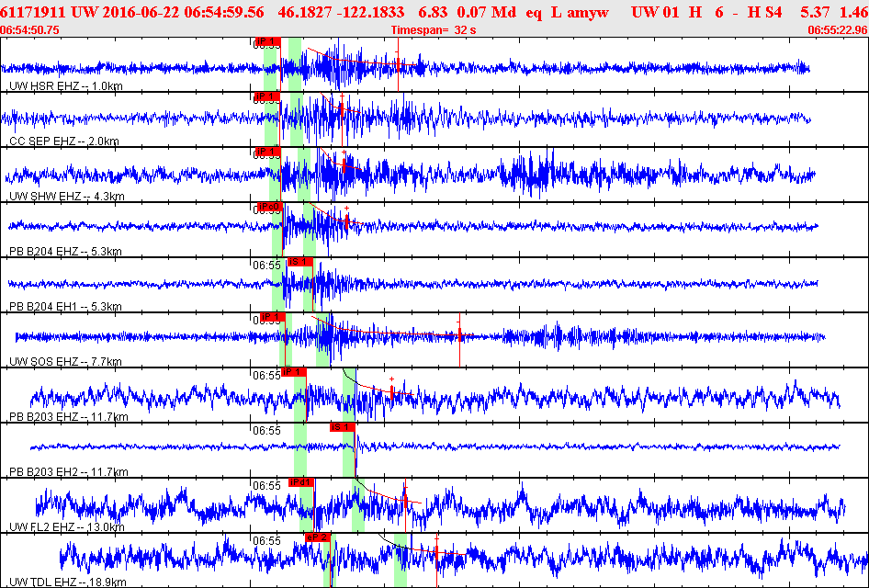Screen dimensions: 869x588
Task: Click the 'UW TDL EHZ -- 18.9km' station label
Action: click(68, 582)
